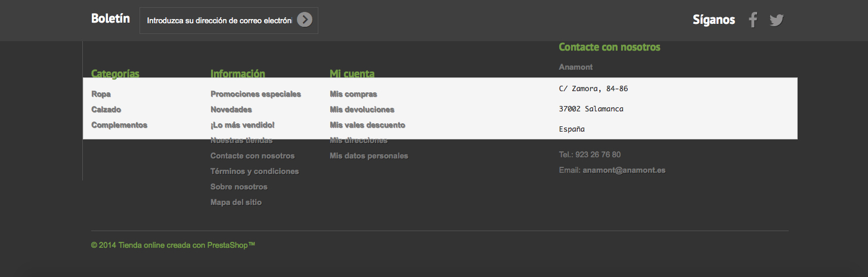Select Mis vales descuento link
The width and height of the screenshot is (868, 277).
[x=367, y=125]
